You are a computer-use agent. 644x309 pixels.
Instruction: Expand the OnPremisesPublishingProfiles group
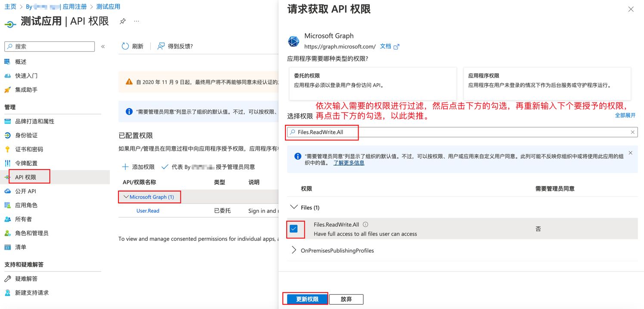click(294, 250)
